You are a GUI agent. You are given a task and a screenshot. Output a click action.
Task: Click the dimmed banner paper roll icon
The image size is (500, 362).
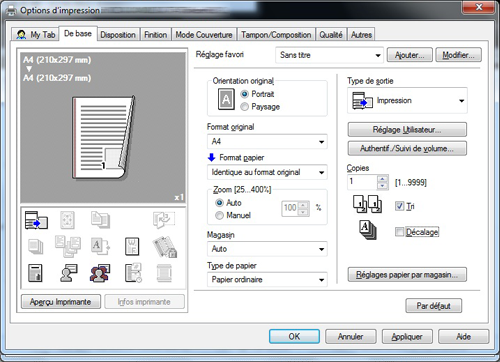[x=164, y=273]
